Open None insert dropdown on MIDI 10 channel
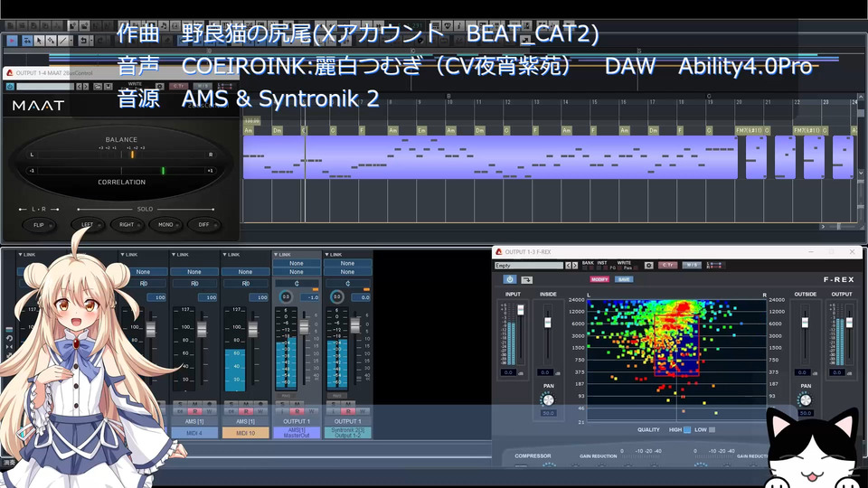 (245, 272)
